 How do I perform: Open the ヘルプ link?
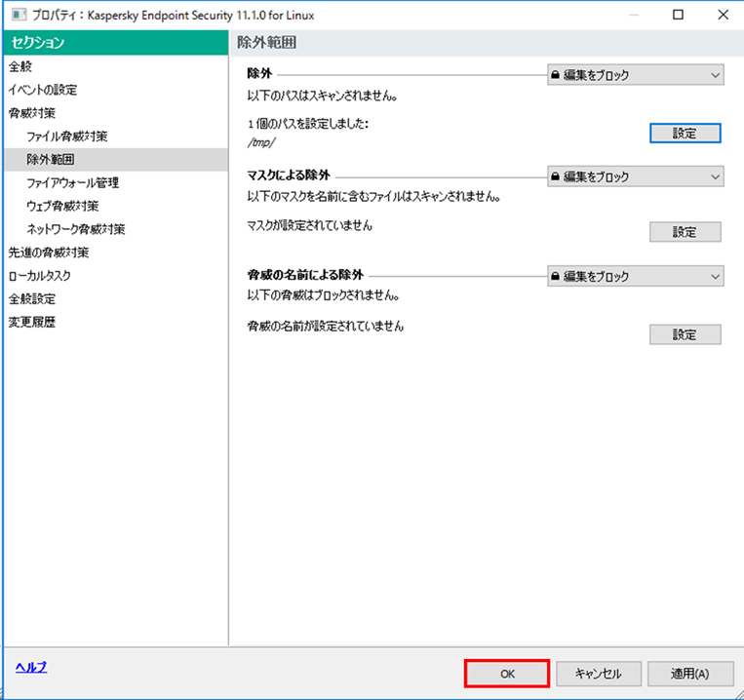click(31, 667)
